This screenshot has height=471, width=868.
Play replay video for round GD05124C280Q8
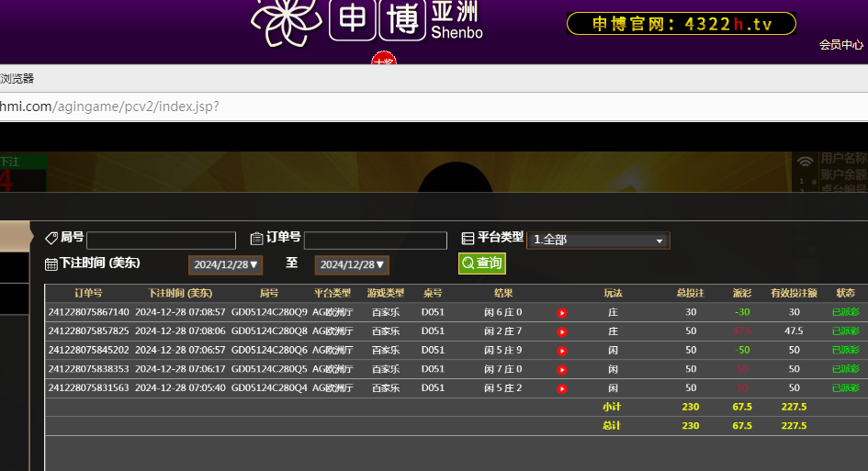pyautogui.click(x=562, y=331)
